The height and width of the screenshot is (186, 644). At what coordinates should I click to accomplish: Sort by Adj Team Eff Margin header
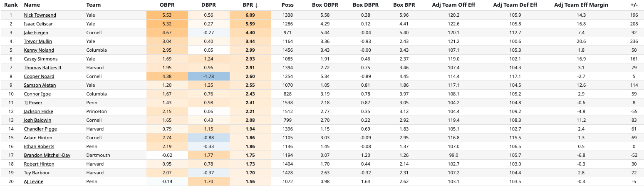click(581, 5)
